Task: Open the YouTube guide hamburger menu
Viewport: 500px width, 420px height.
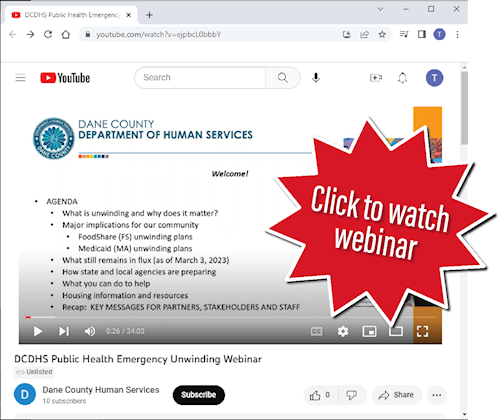Action: click(20, 78)
